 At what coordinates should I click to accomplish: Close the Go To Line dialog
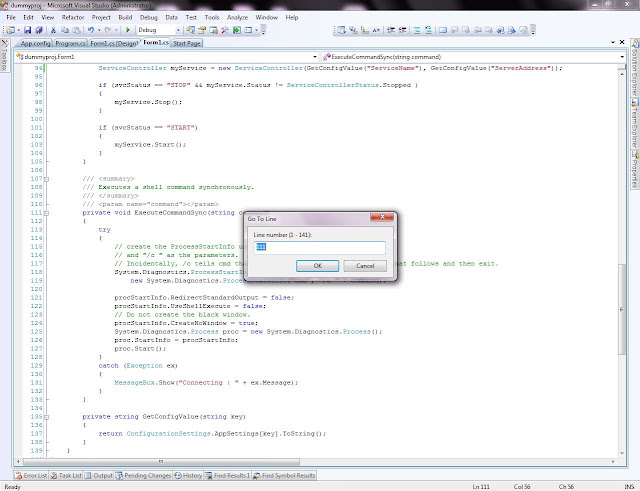[382, 217]
